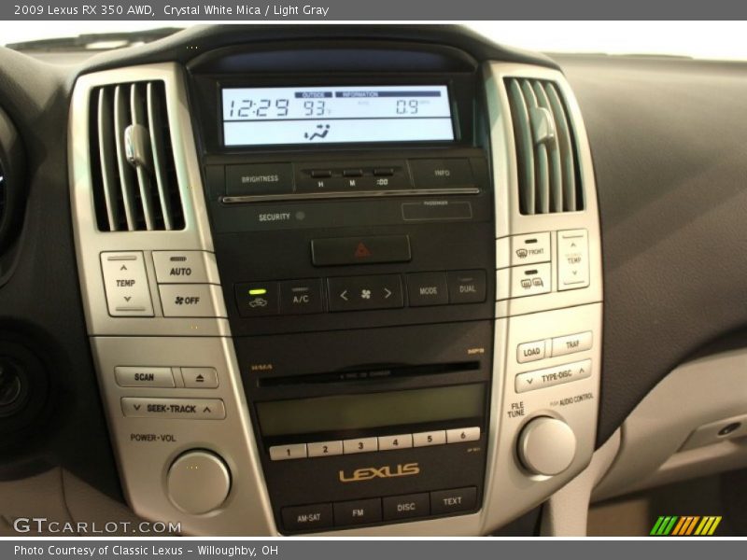
Task: Switch to DISC source
Action: pos(406,507)
